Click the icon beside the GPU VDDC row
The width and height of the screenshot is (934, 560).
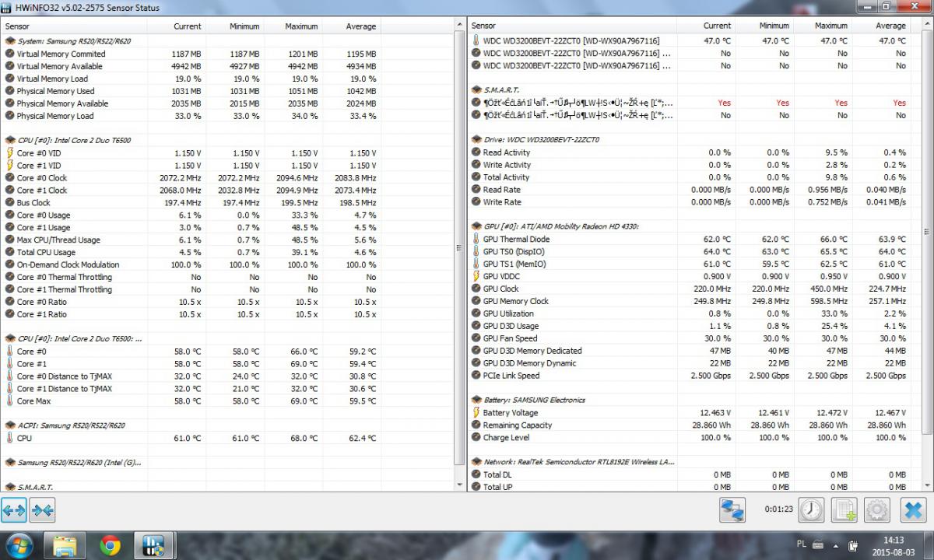tap(476, 277)
